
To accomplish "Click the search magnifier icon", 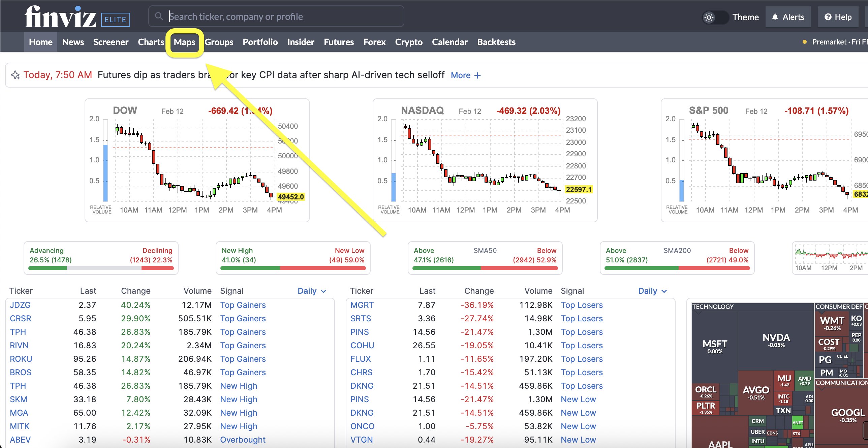I will click(x=159, y=16).
